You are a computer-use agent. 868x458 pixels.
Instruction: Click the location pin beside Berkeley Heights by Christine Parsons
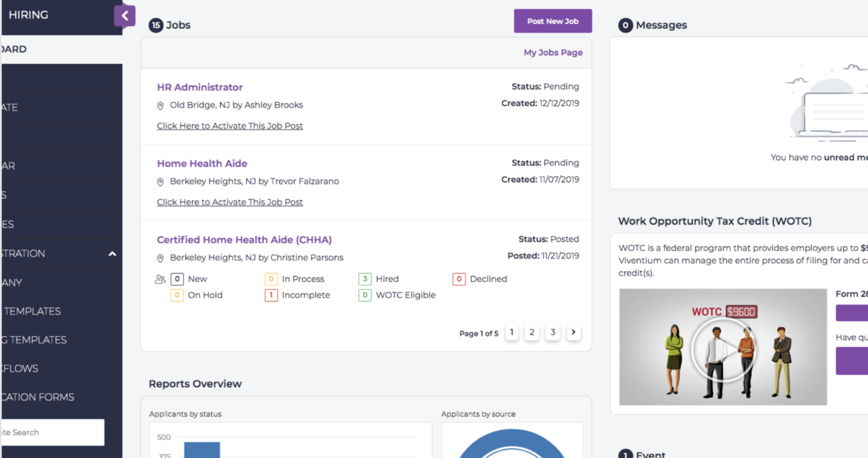pos(160,258)
